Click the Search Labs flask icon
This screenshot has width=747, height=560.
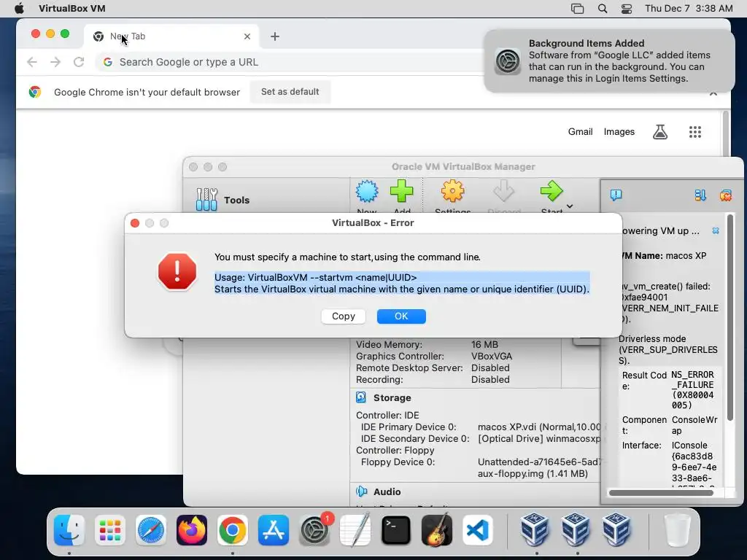(659, 131)
